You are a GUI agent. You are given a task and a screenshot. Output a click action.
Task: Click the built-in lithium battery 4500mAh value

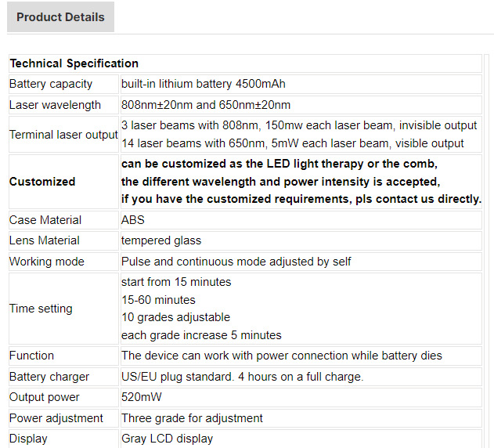tap(208, 84)
